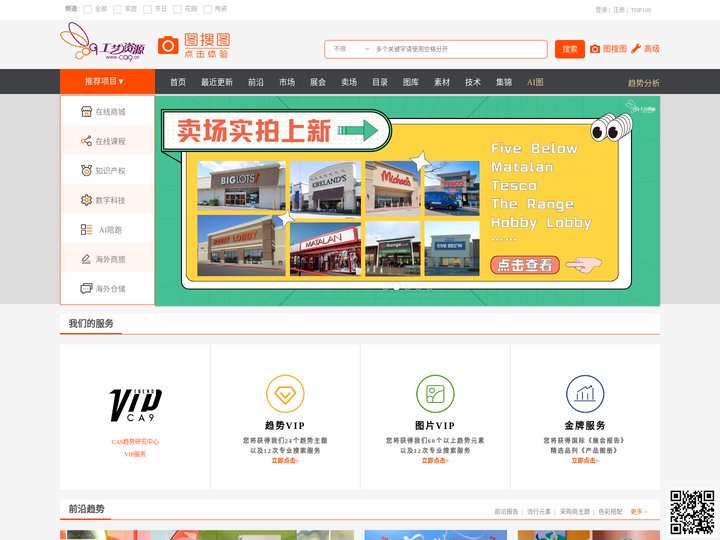The width and height of the screenshot is (720, 540).
Task: Click the 高级 search link text
Action: tap(652, 49)
